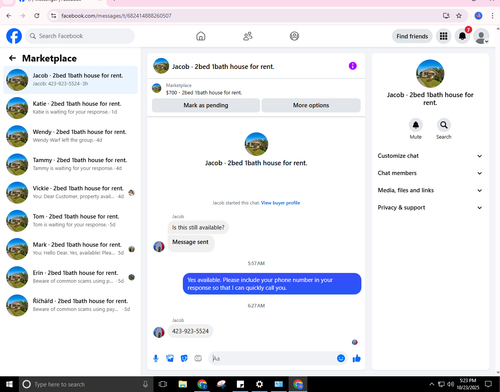The width and height of the screenshot is (500, 392).
Task: Click Find friends button
Action: (x=412, y=36)
